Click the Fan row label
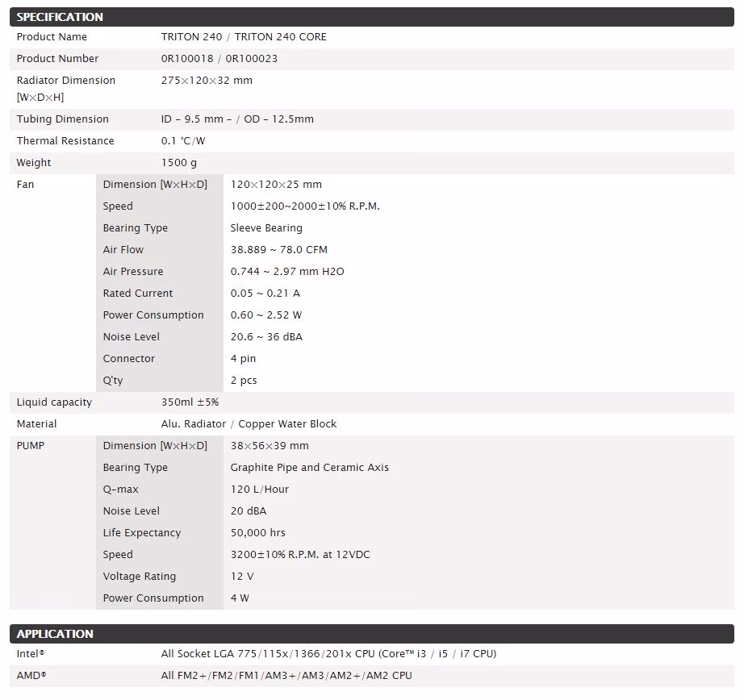The width and height of the screenshot is (744, 700). pos(25,185)
